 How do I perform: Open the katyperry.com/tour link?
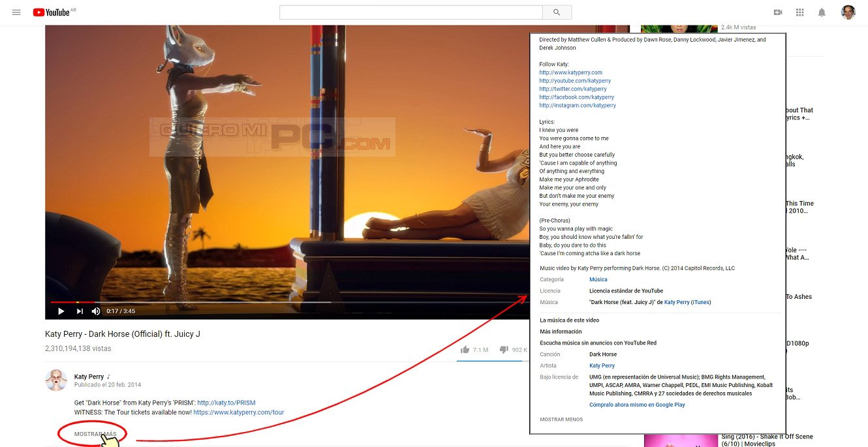click(239, 412)
